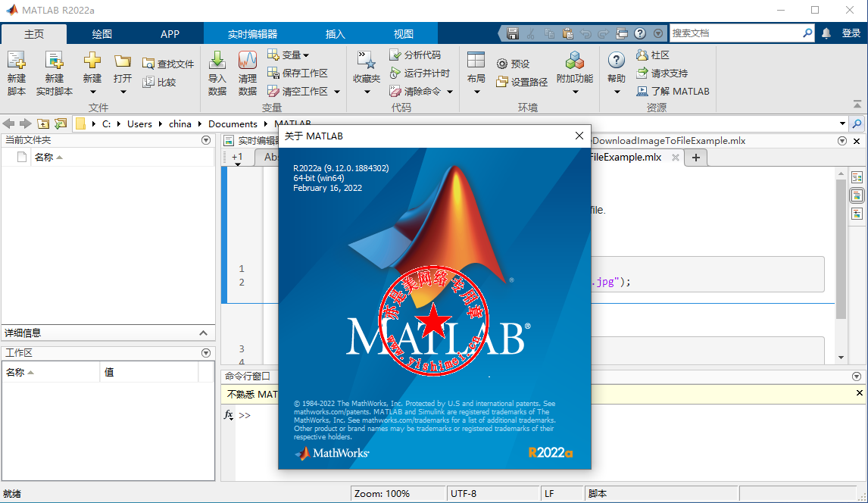Click the Switch Windows icon in quick access
This screenshot has height=503, width=868.
click(x=622, y=33)
